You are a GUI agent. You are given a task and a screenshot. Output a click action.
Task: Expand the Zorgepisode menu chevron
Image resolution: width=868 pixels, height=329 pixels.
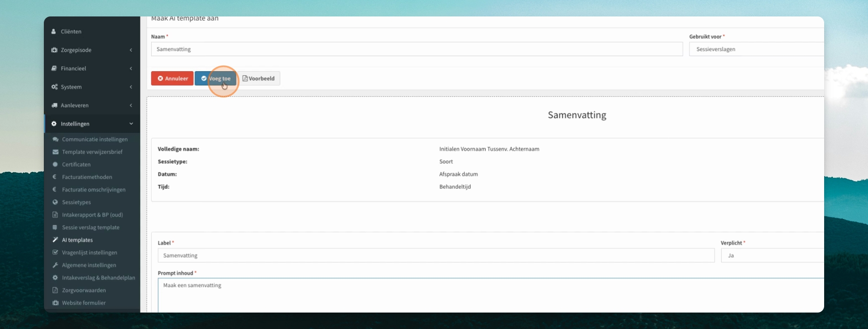click(x=131, y=50)
